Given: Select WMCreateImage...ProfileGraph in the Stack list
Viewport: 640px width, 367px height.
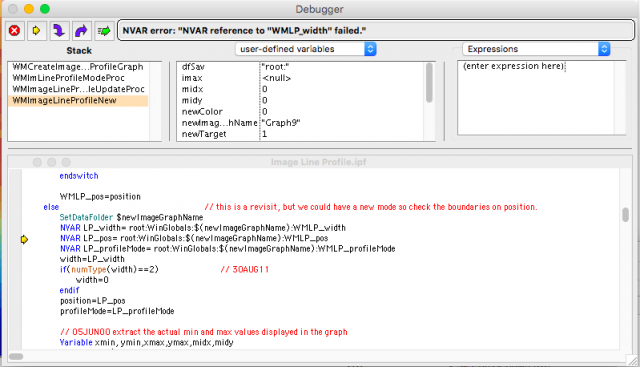Looking at the screenshot, I should (x=78, y=67).
